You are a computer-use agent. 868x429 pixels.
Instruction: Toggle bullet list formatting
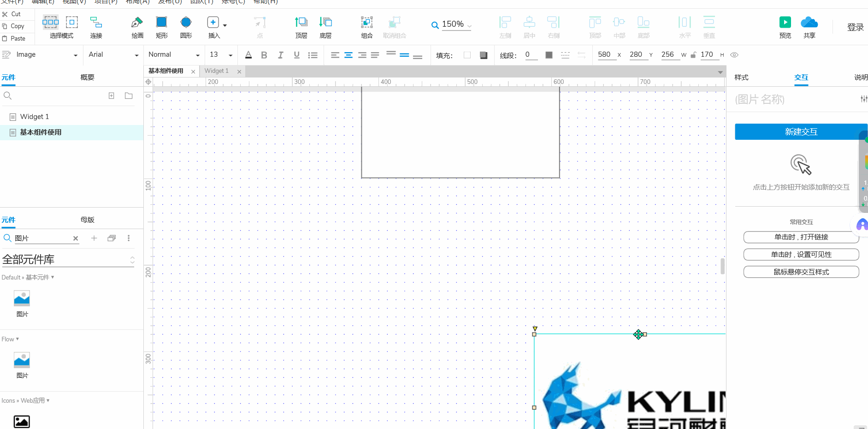tap(313, 55)
